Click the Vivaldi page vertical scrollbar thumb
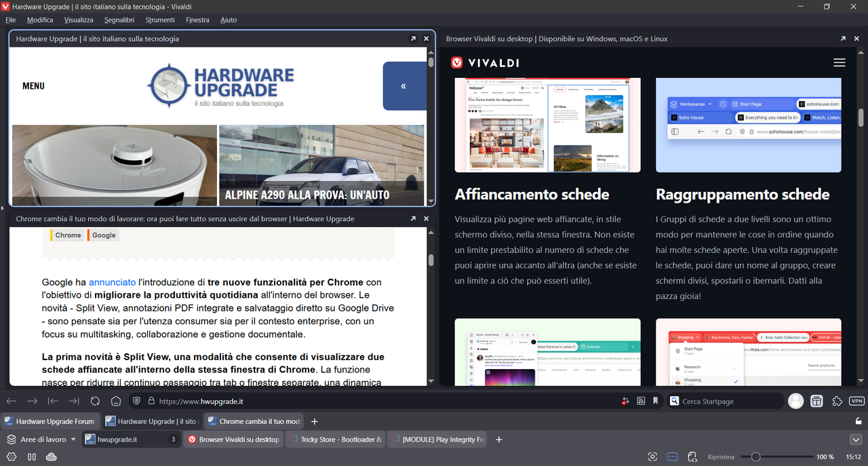868x466 pixels. click(861, 117)
